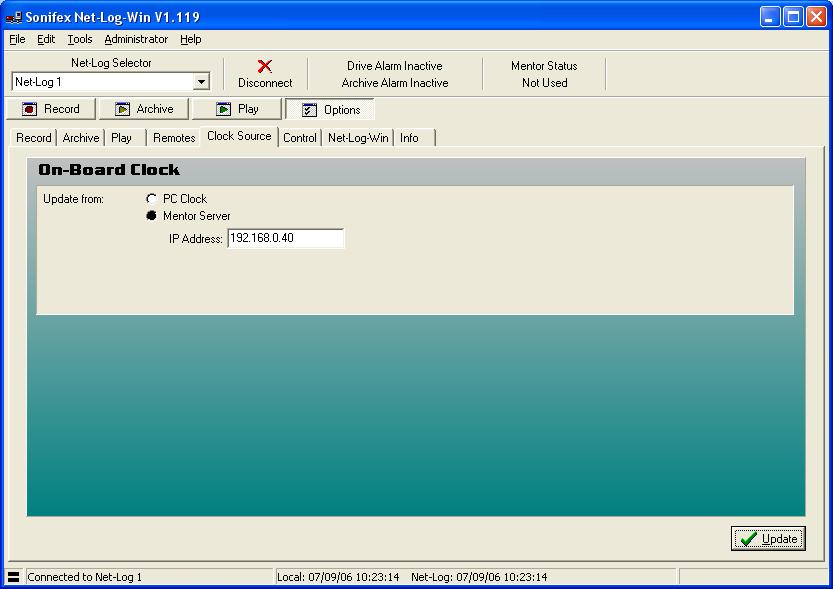Click the red X Disconnect icon

pyautogui.click(x=265, y=66)
